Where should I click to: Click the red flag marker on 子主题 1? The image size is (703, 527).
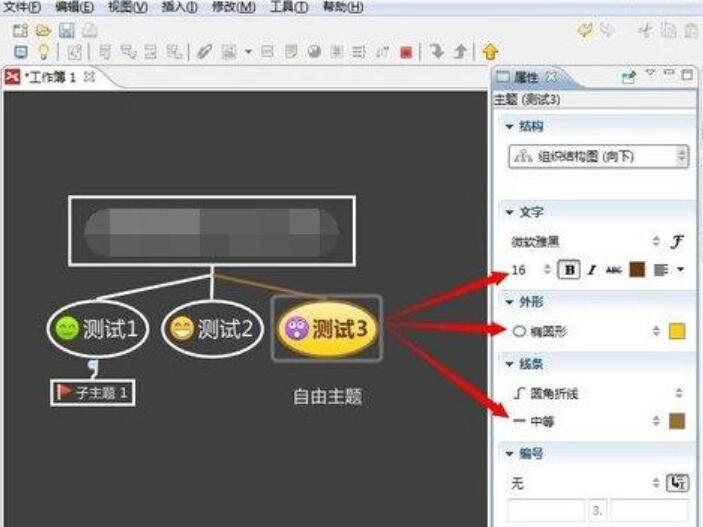point(63,392)
